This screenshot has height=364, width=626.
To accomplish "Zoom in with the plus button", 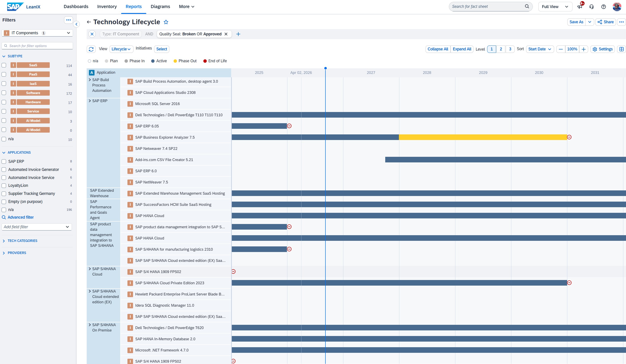I will click(584, 49).
